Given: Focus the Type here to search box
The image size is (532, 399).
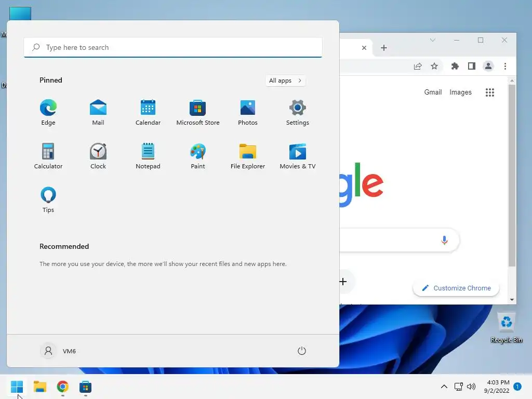Looking at the screenshot, I should pyautogui.click(x=173, y=47).
